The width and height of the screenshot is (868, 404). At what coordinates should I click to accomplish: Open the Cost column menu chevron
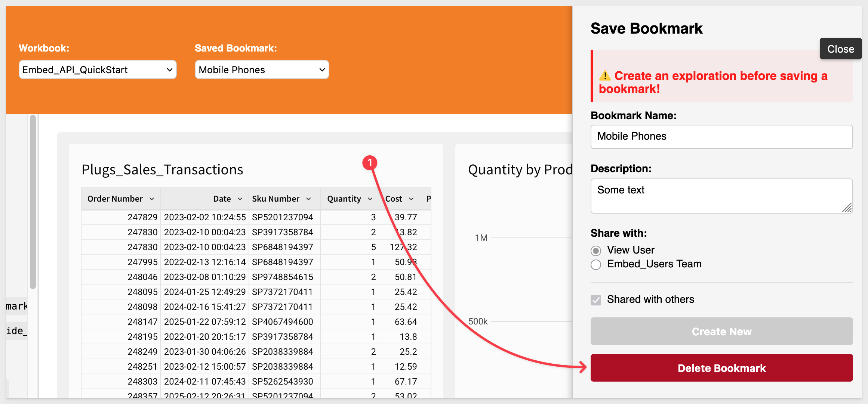411,199
